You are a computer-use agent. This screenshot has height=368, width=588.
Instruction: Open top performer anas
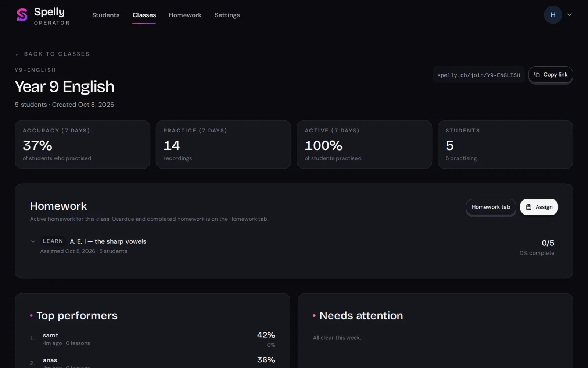tap(153, 362)
